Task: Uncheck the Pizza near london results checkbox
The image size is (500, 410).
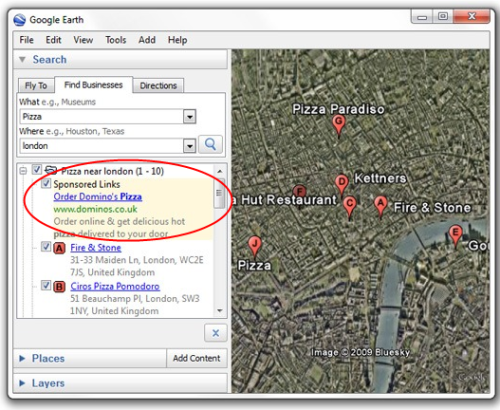Action: [x=37, y=170]
